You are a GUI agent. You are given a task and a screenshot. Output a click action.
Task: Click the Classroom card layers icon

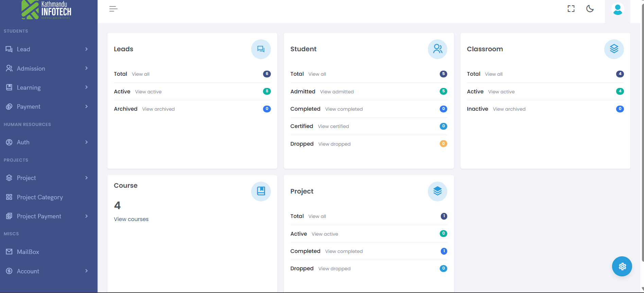pos(614,49)
